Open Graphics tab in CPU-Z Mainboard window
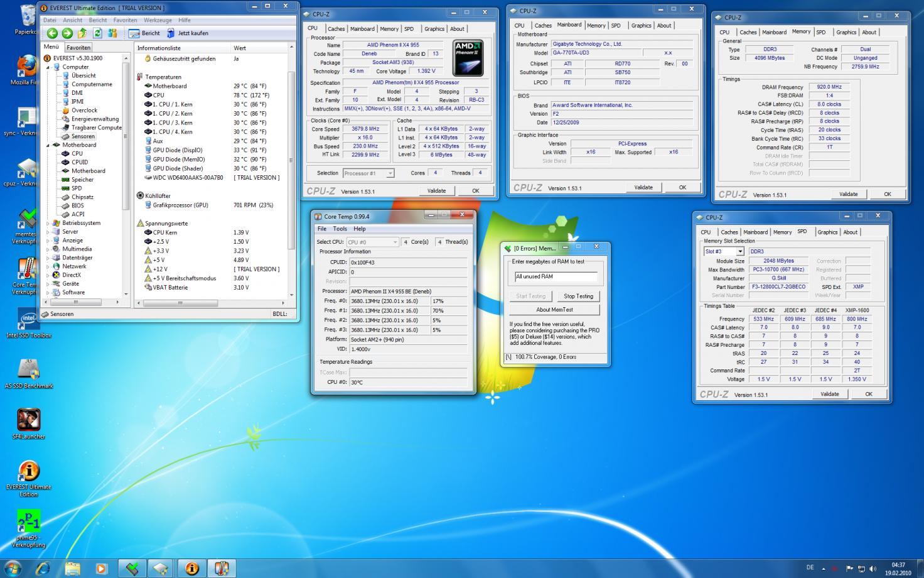The height and width of the screenshot is (578, 924). (641, 26)
